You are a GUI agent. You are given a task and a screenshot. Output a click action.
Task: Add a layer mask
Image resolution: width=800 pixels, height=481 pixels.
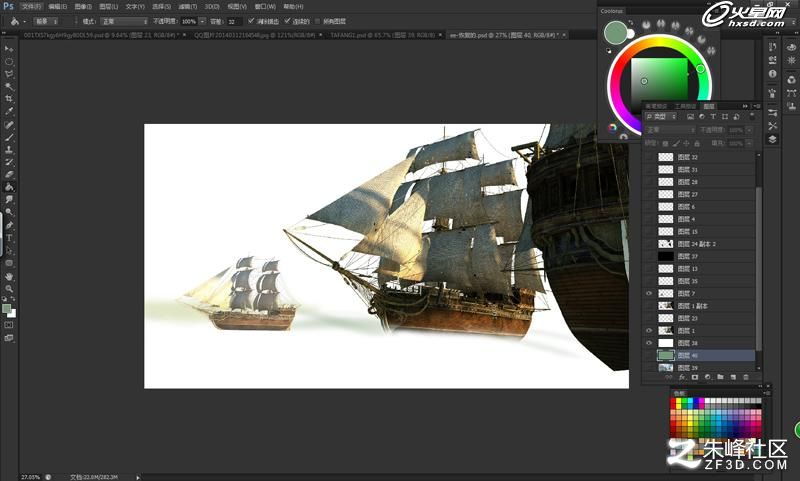click(694, 377)
